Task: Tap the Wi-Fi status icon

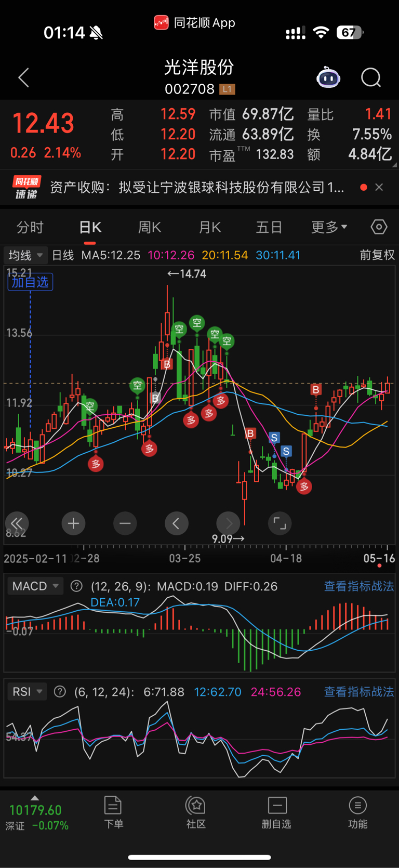Action: tap(321, 33)
